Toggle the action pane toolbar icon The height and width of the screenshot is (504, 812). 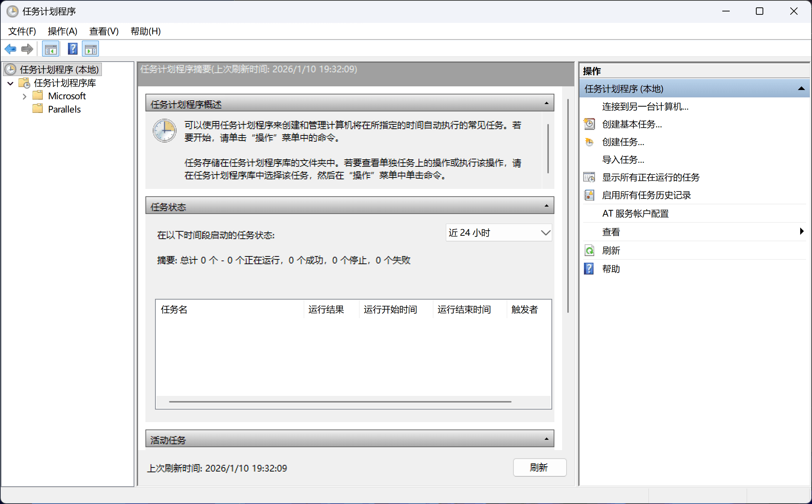(x=90, y=49)
